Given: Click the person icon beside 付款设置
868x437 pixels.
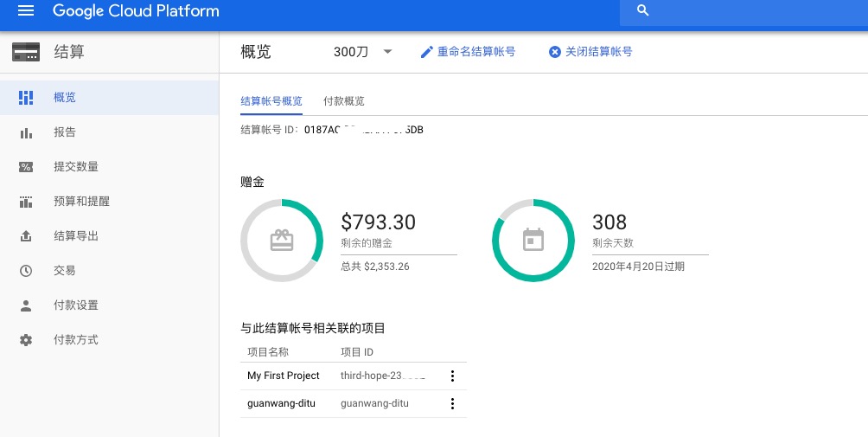Looking at the screenshot, I should click(26, 305).
